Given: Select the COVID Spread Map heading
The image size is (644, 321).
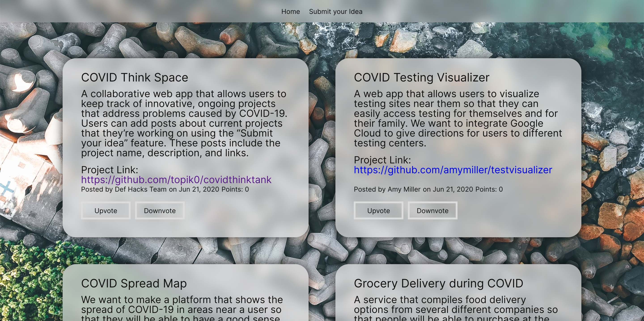Looking at the screenshot, I should pos(134,283).
